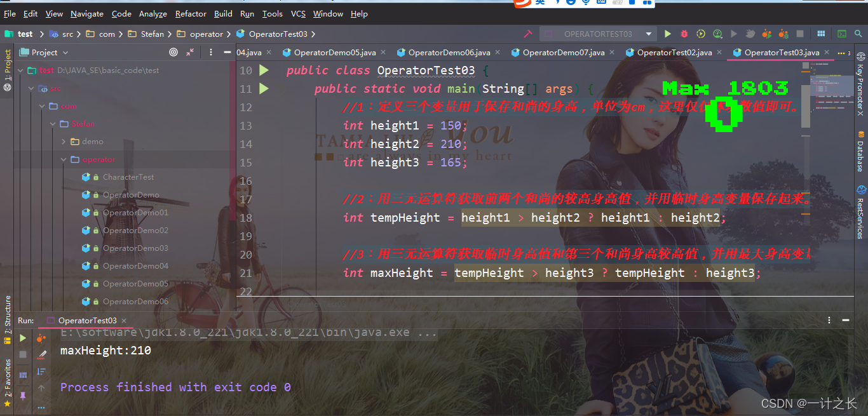Click 'maxHeight:210' console output line

(105, 350)
